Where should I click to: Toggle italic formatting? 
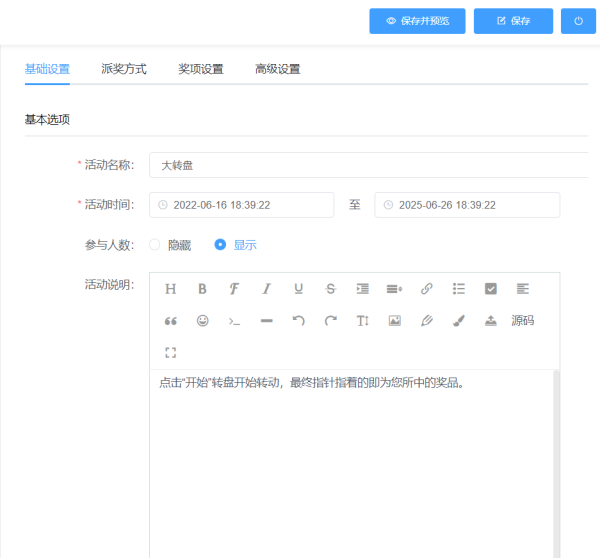(x=266, y=289)
